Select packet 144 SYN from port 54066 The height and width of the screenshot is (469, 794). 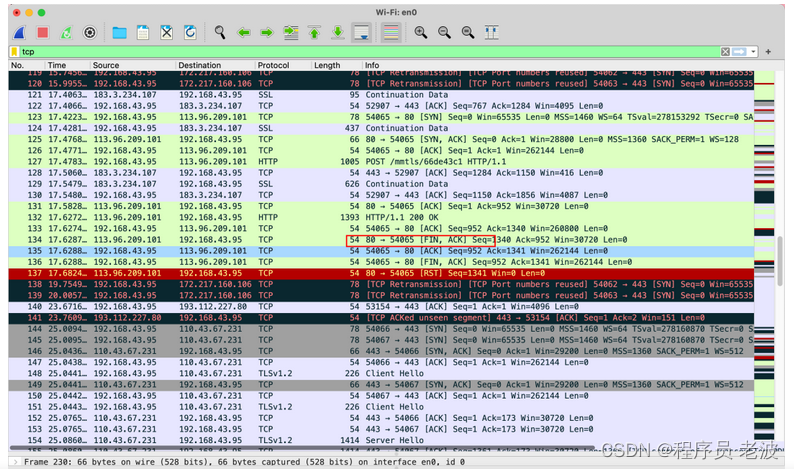pyautogui.click(x=381, y=329)
